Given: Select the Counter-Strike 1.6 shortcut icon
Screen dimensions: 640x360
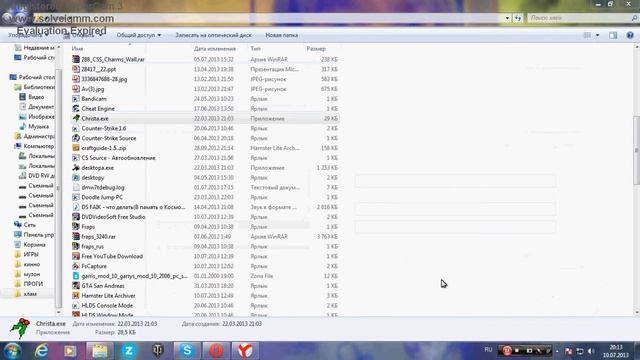Looking at the screenshot, I should pos(76,128).
